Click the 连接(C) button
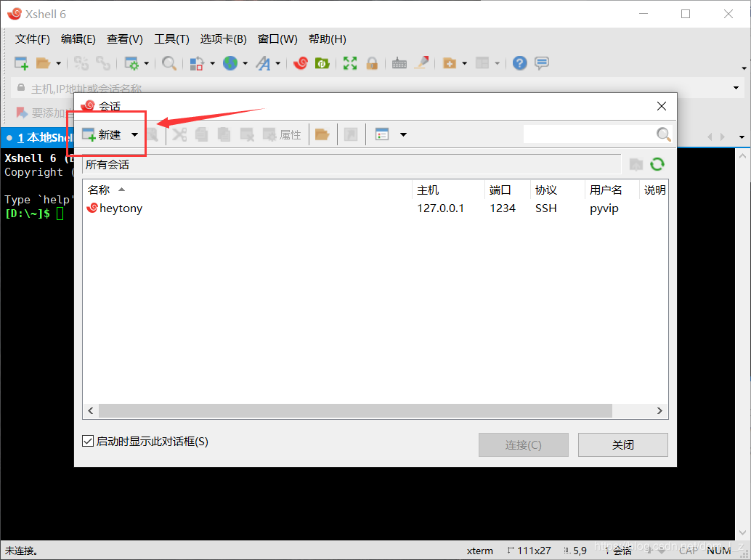The width and height of the screenshot is (751, 560). point(524,445)
